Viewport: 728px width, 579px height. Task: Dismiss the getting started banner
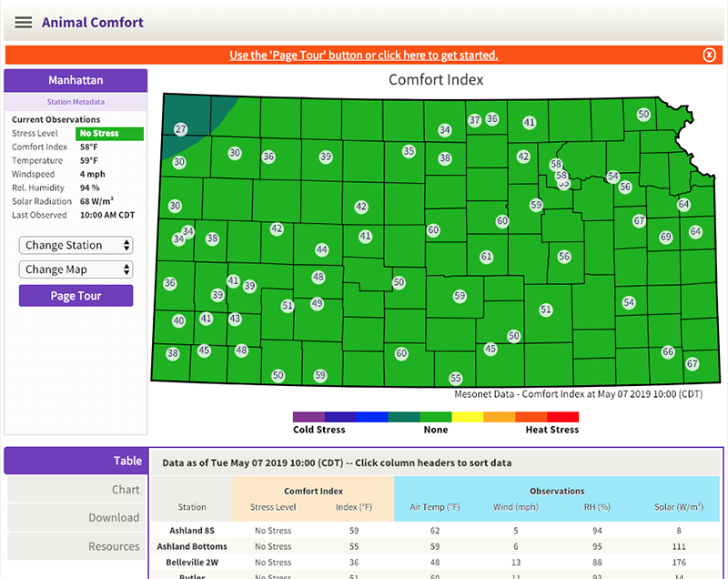709,55
